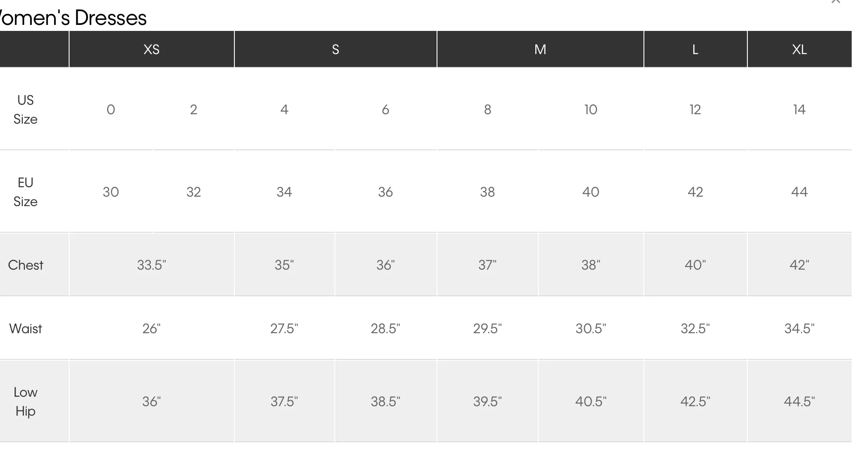
Task: Select the XS column header
Action: (152, 49)
